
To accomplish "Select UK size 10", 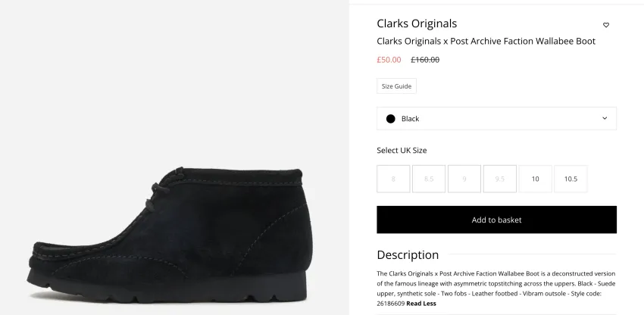I will click(535, 179).
